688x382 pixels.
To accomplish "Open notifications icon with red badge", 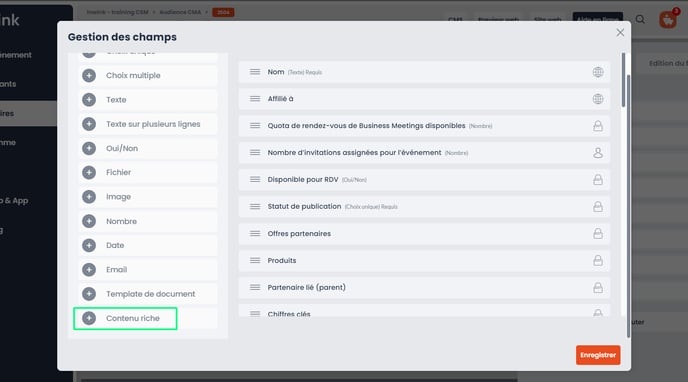I will click(668, 19).
